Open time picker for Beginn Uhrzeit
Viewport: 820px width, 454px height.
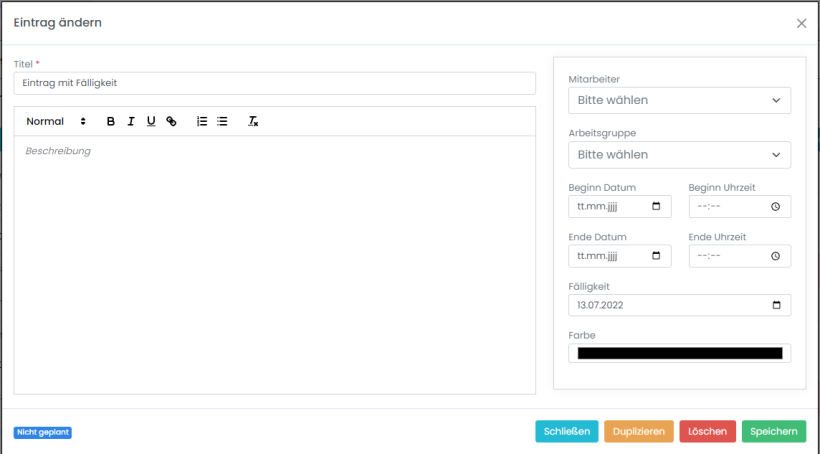pyautogui.click(x=775, y=206)
